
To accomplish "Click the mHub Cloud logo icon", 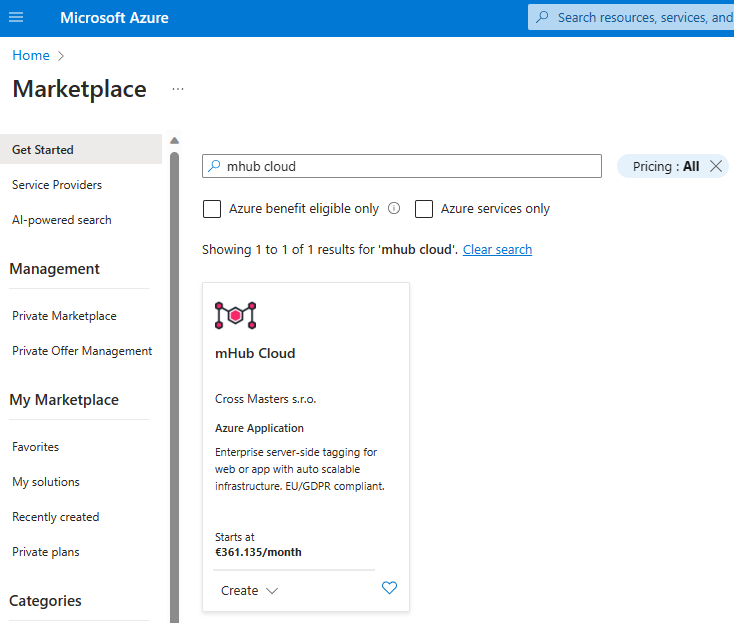I will point(235,315).
